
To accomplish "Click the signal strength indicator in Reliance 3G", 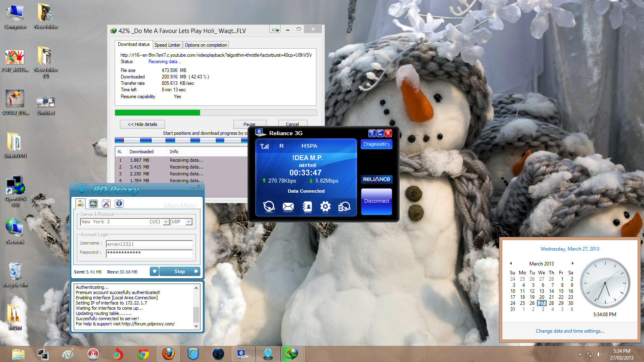I will [x=264, y=146].
